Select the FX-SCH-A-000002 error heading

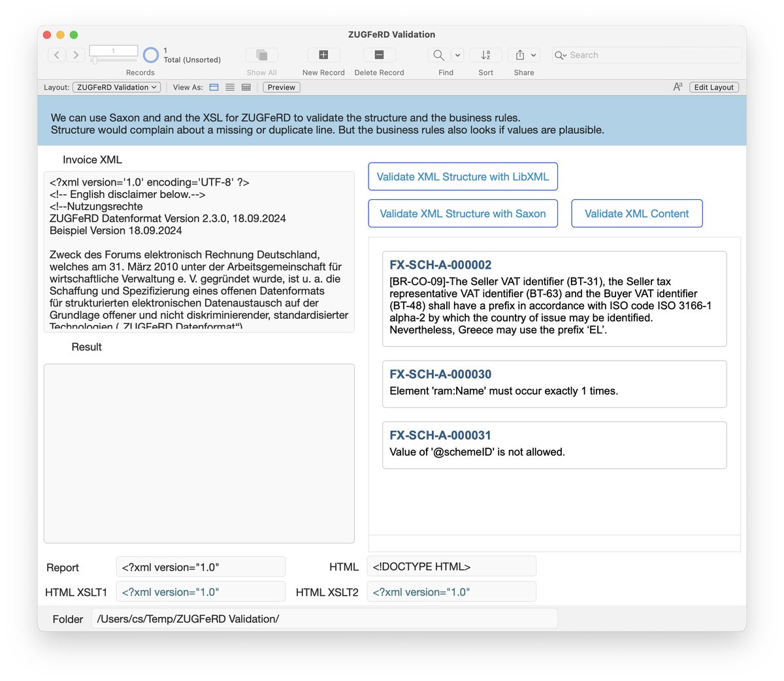click(x=440, y=265)
